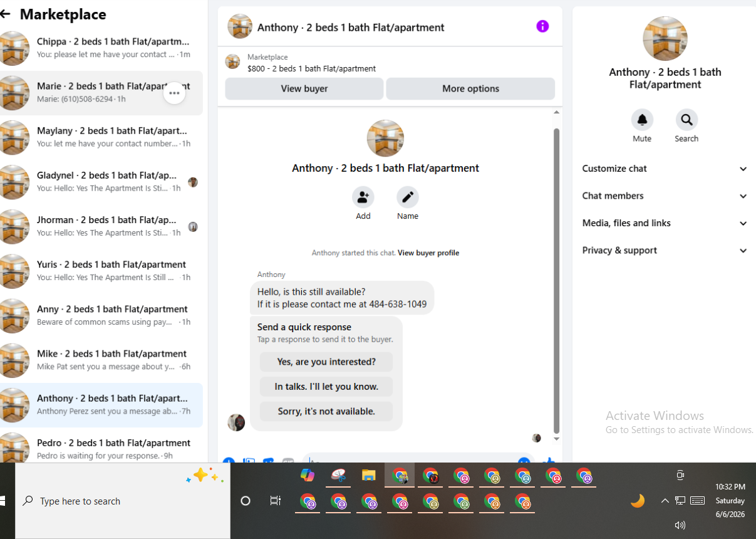756x539 pixels.
Task: Open the View buyer profile link
Action: coord(428,253)
